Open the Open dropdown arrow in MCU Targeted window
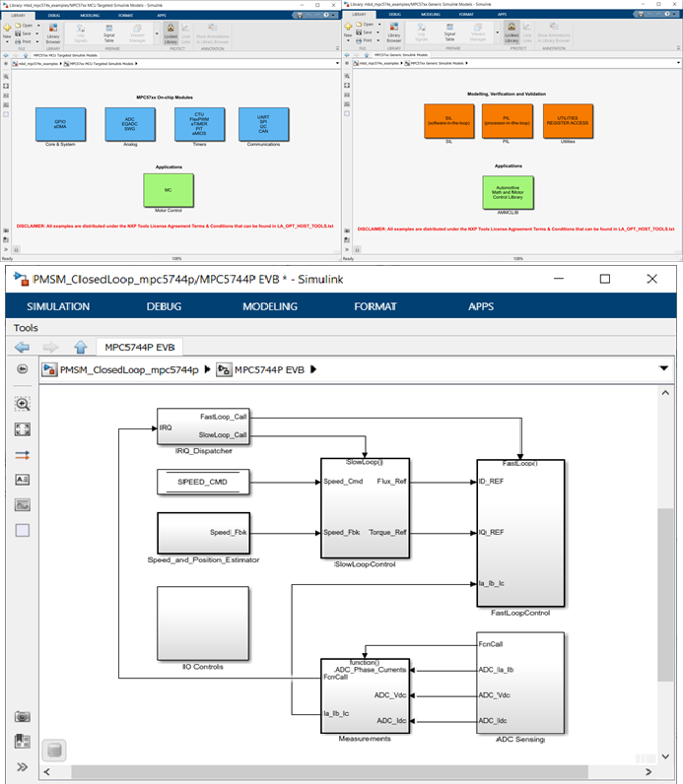 coord(38,26)
